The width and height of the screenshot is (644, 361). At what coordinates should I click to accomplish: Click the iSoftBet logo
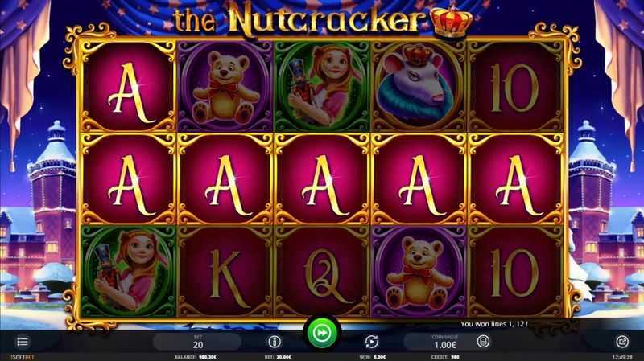[23, 357]
